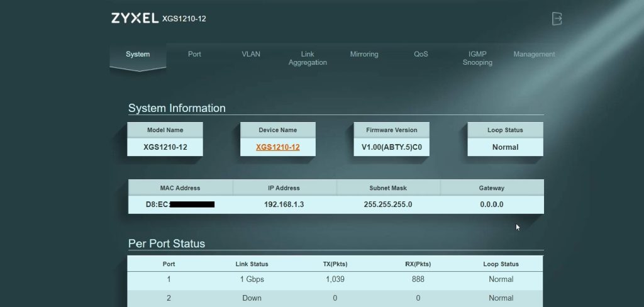Go to the Link Aggregation tab
The width and height of the screenshot is (644, 307).
(x=308, y=59)
